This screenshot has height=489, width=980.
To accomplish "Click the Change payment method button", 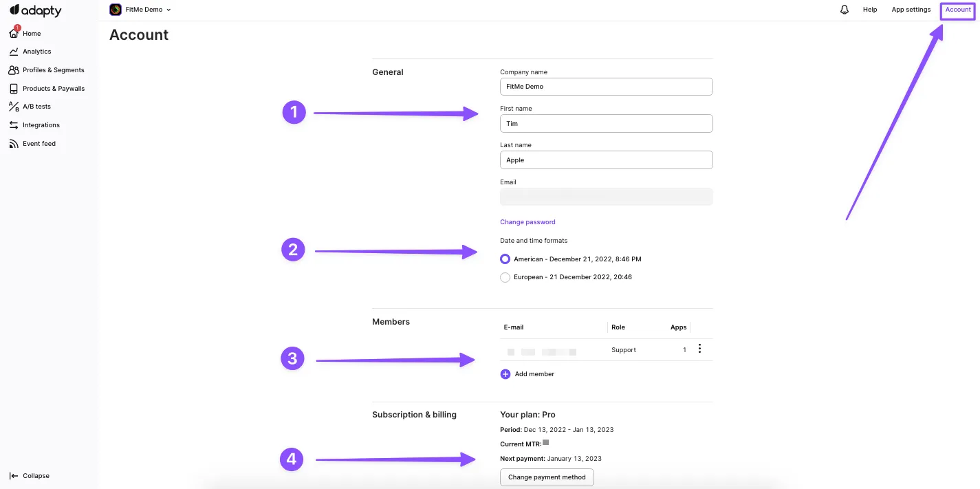I will point(547,477).
